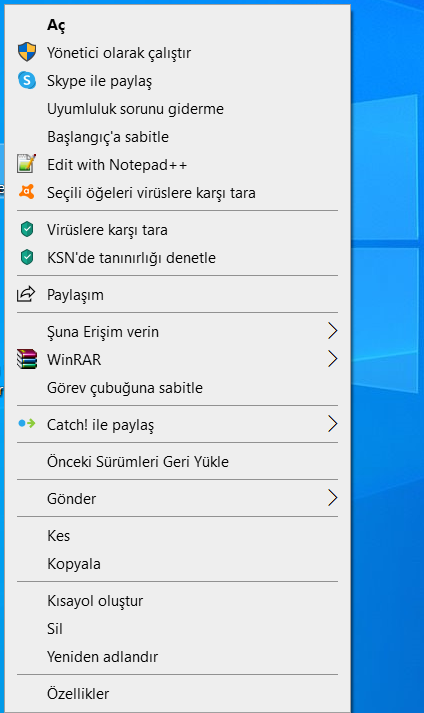Expand the Gönder submenu arrow
This screenshot has height=713, width=424.
[333, 498]
